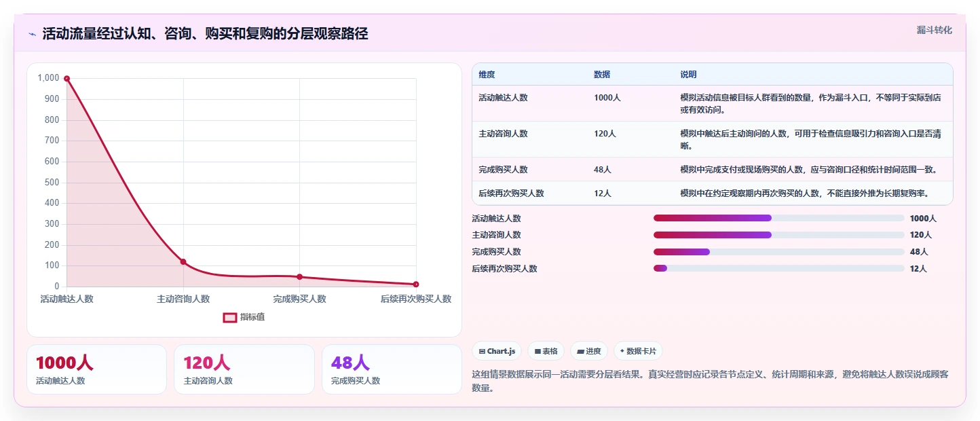The height and width of the screenshot is (421, 980).
Task: Click the 主动咨询人数 caption in the data card
Action: [x=208, y=381]
